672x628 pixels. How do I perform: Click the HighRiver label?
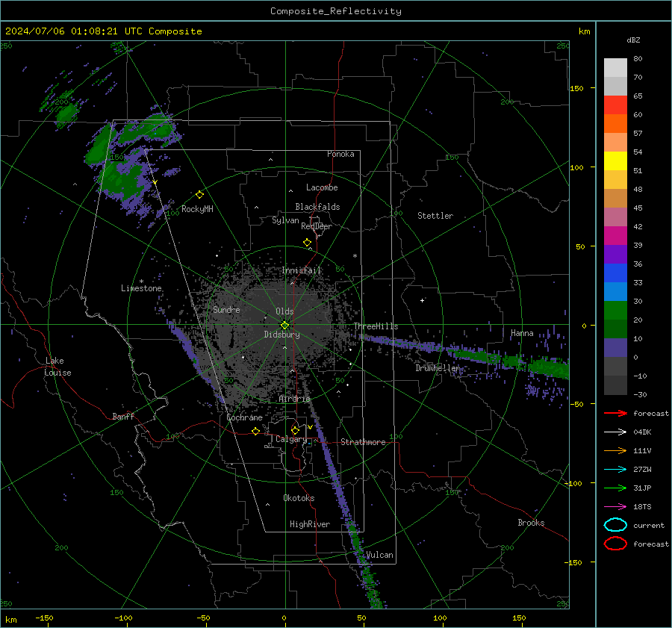310,524
